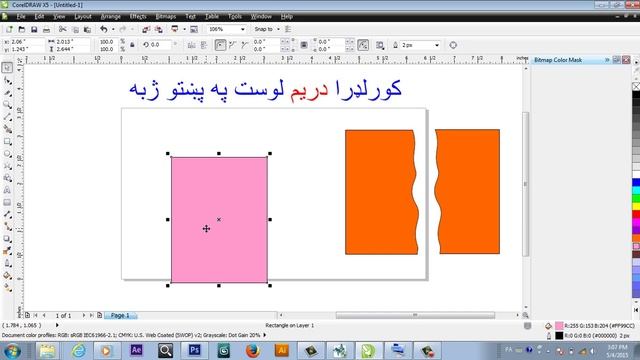Click the Undo arrow
The image size is (640, 360).
click(x=104, y=29)
